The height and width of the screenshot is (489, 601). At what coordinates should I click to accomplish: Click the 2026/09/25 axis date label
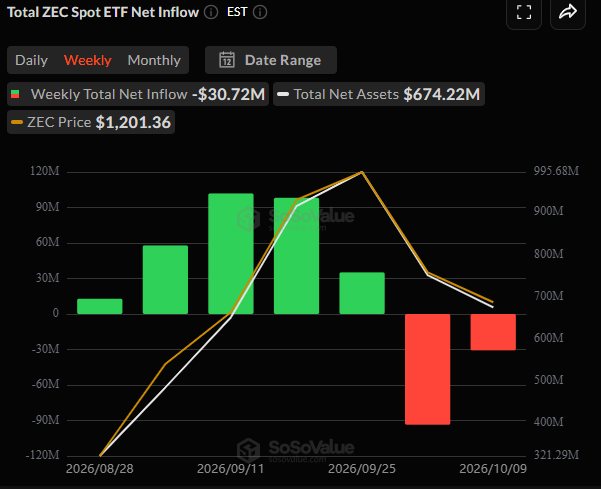tap(362, 469)
